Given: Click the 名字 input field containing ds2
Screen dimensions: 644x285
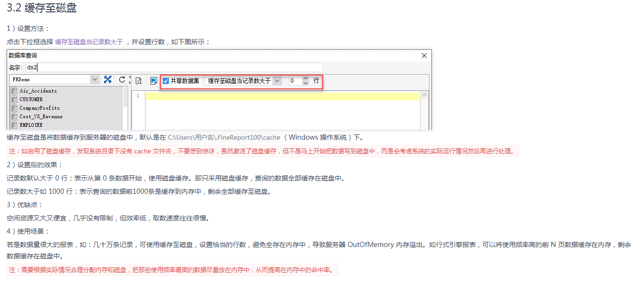Looking at the screenshot, I should pyautogui.click(x=174, y=67).
